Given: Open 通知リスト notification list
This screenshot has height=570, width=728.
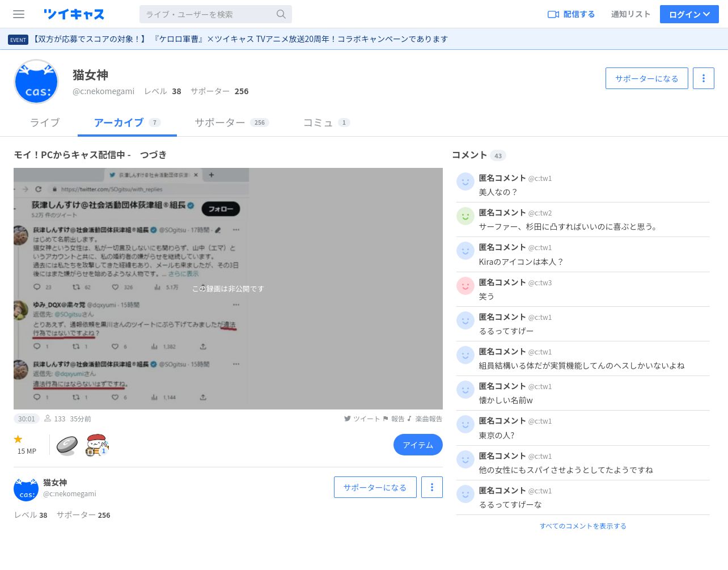Looking at the screenshot, I should (x=630, y=14).
